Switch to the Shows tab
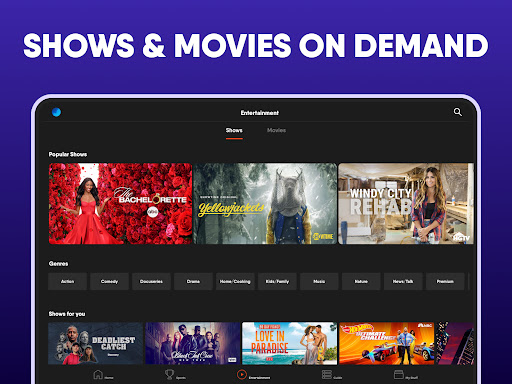512x384 pixels. (x=234, y=130)
